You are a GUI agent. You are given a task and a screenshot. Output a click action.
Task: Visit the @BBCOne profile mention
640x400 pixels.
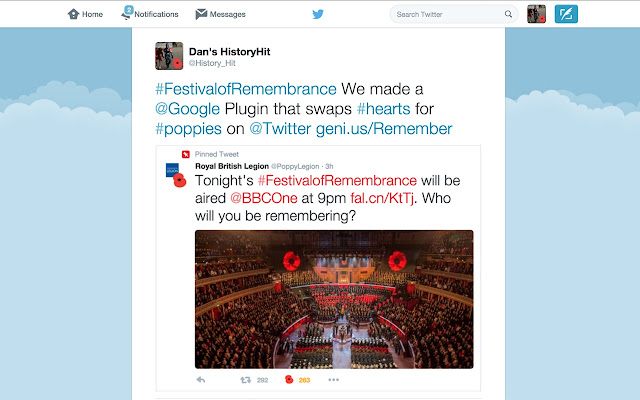coord(264,198)
